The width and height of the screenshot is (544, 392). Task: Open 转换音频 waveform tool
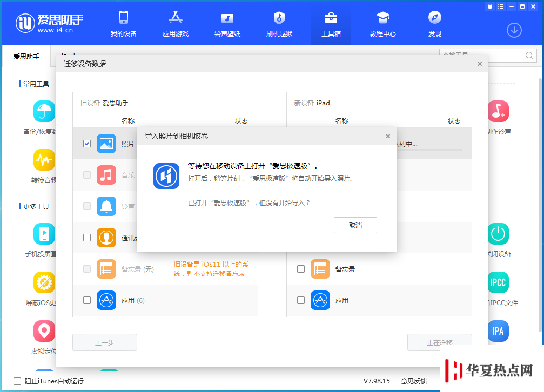(44, 160)
